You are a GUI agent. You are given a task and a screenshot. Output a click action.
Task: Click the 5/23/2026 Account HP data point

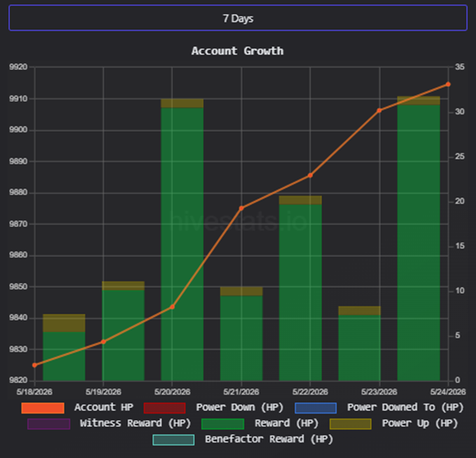coord(379,110)
